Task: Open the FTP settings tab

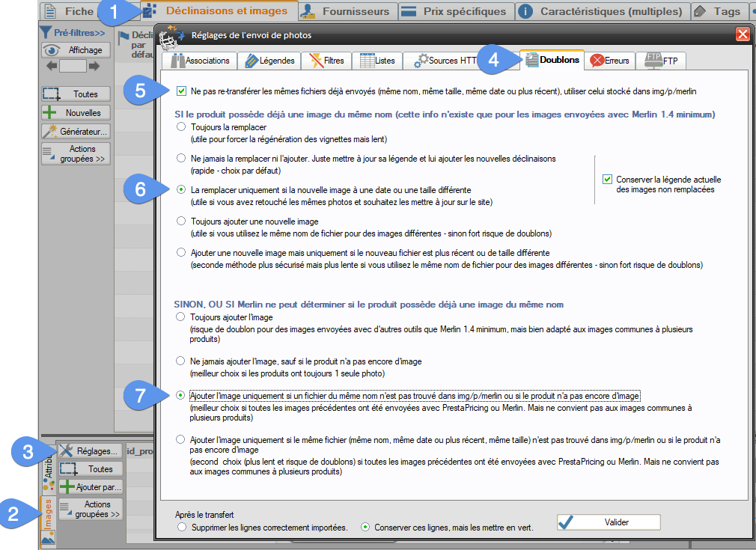Action: 662,61
